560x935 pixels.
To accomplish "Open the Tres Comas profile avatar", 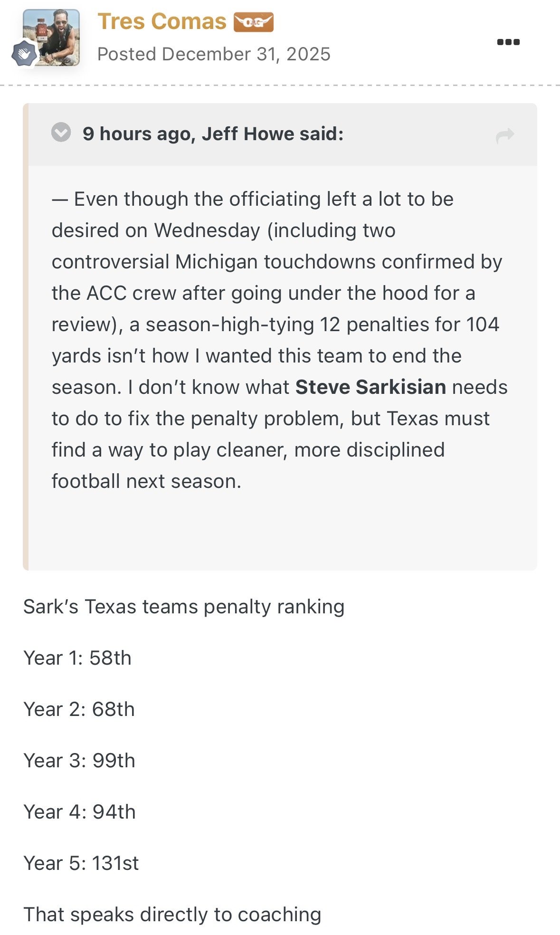I will 51,37.
